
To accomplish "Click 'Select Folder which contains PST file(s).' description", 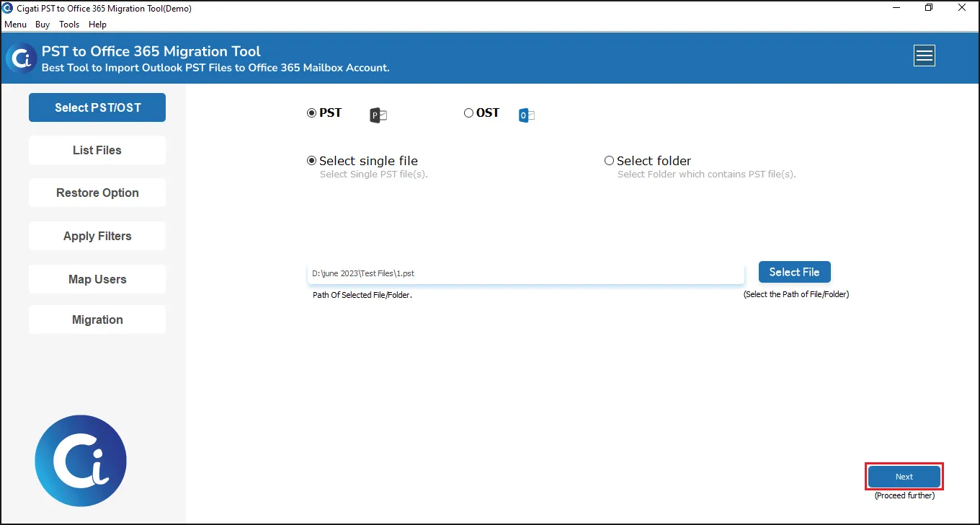I will coord(707,175).
